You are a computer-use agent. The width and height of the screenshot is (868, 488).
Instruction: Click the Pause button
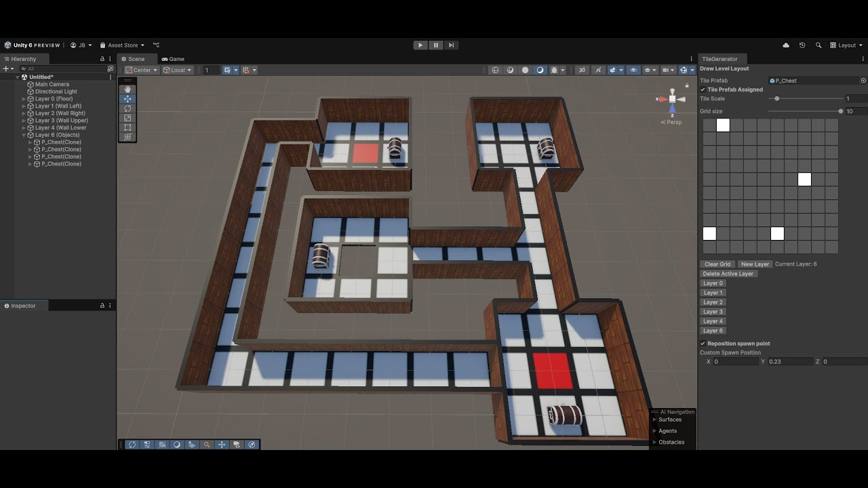tap(436, 45)
